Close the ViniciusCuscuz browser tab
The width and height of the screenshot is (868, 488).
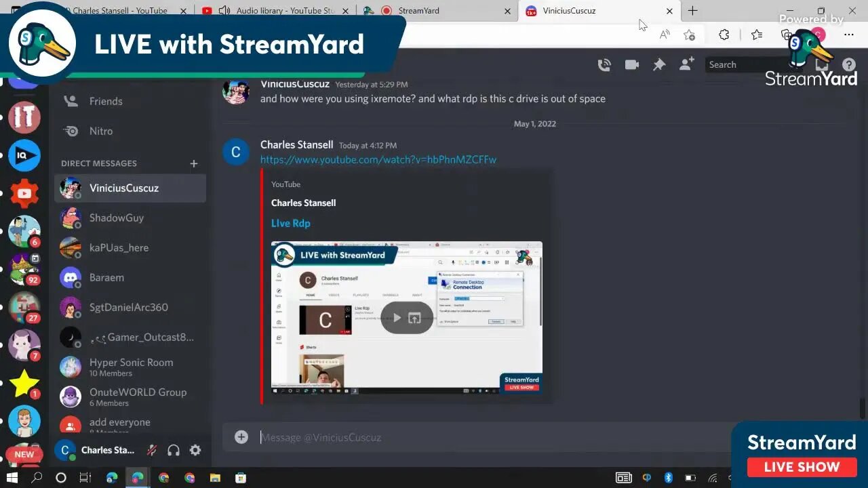point(670,11)
